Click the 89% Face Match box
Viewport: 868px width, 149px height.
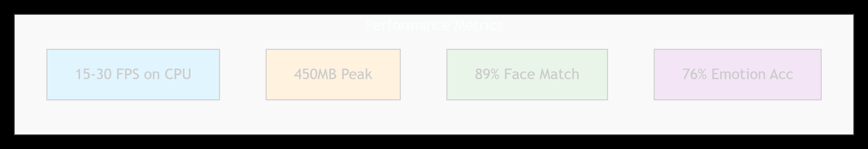527,75
